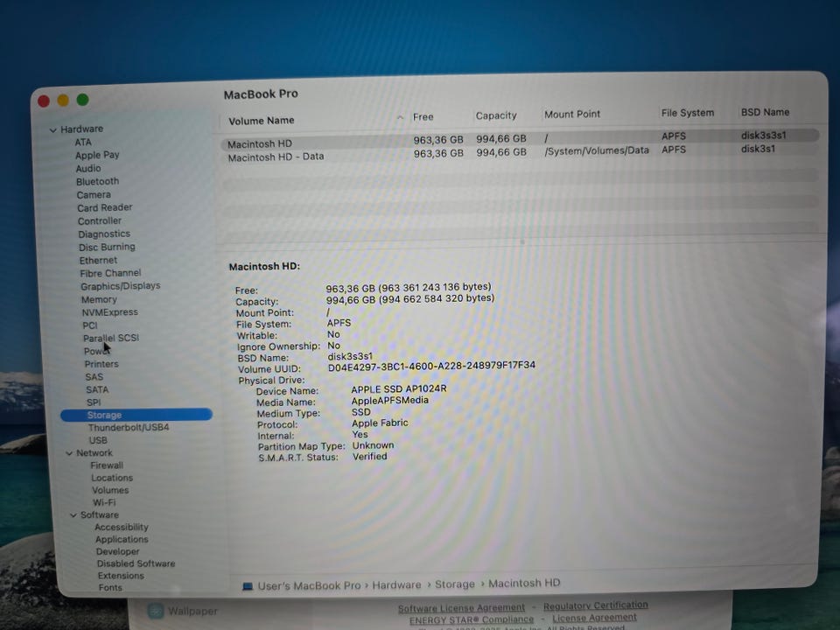Select PCI in the sidebar

pos(90,325)
